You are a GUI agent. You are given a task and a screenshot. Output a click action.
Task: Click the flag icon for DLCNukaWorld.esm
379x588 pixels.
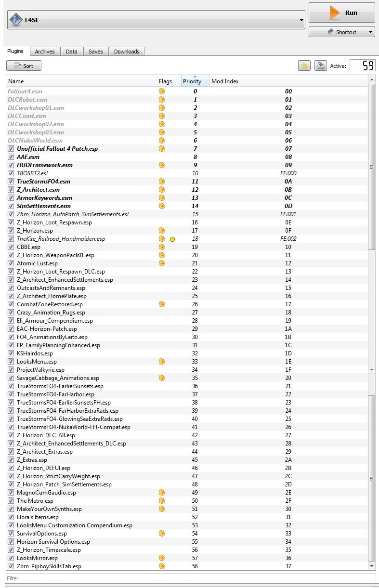(162, 141)
